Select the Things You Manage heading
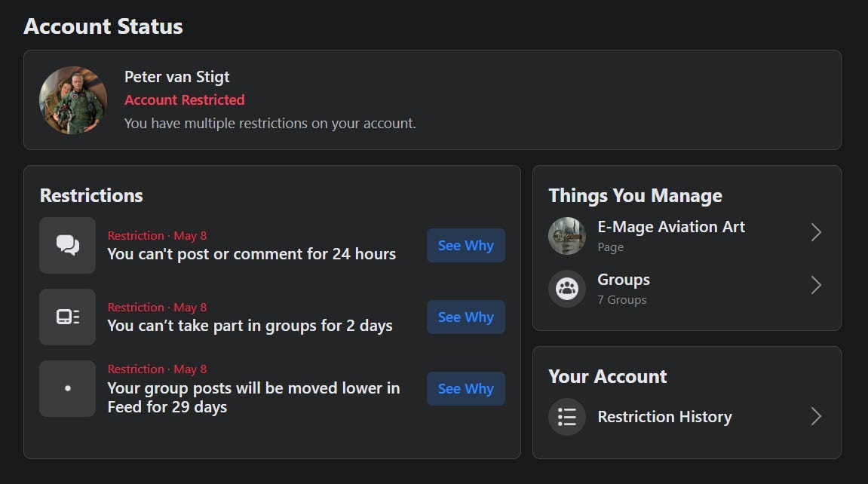This screenshot has height=484, width=868. [x=635, y=195]
